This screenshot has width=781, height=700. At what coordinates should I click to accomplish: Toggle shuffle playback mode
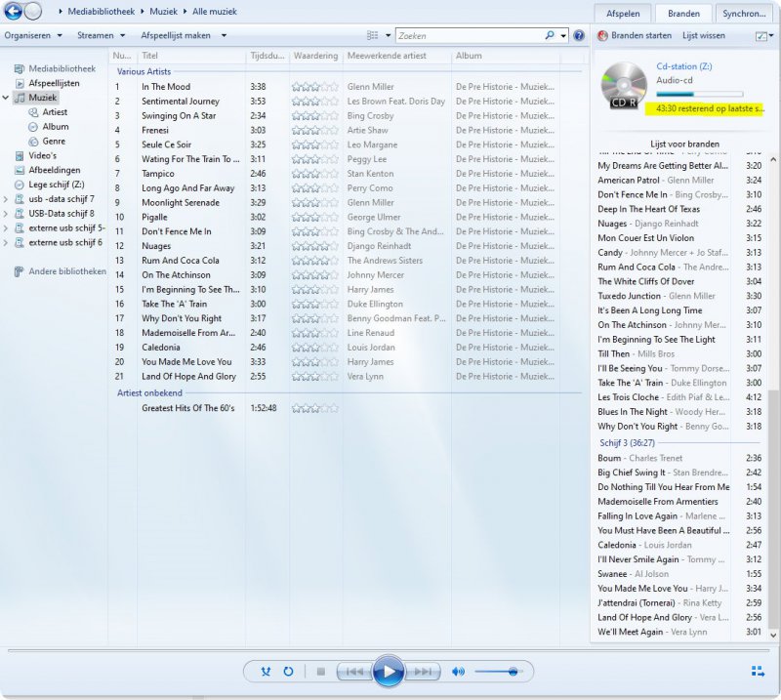tap(267, 672)
